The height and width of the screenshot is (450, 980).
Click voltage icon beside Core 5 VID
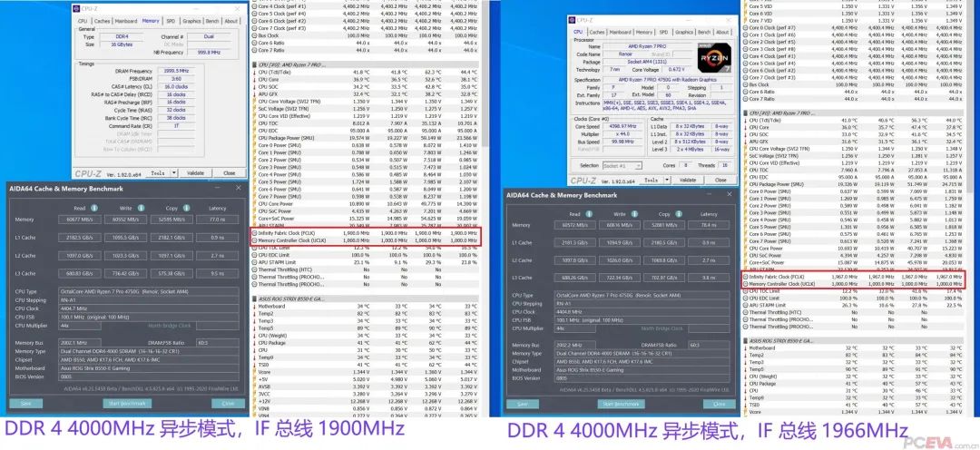coord(745,6)
